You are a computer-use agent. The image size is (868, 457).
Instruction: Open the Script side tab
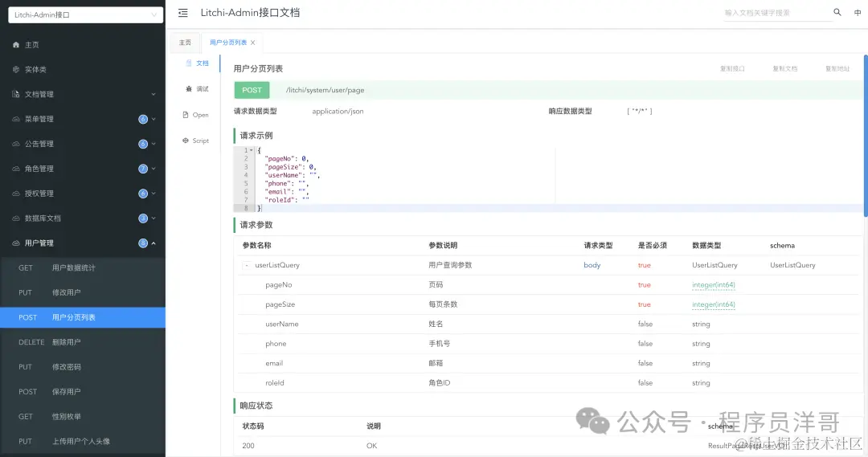click(x=196, y=141)
